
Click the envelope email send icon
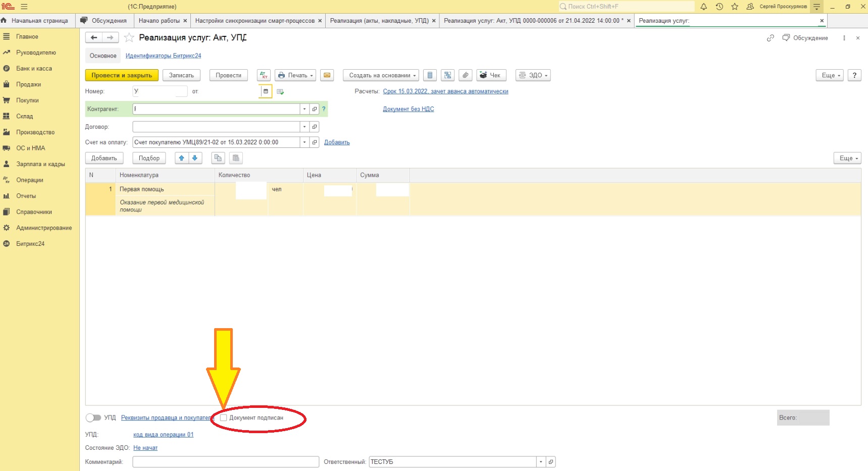[327, 75]
